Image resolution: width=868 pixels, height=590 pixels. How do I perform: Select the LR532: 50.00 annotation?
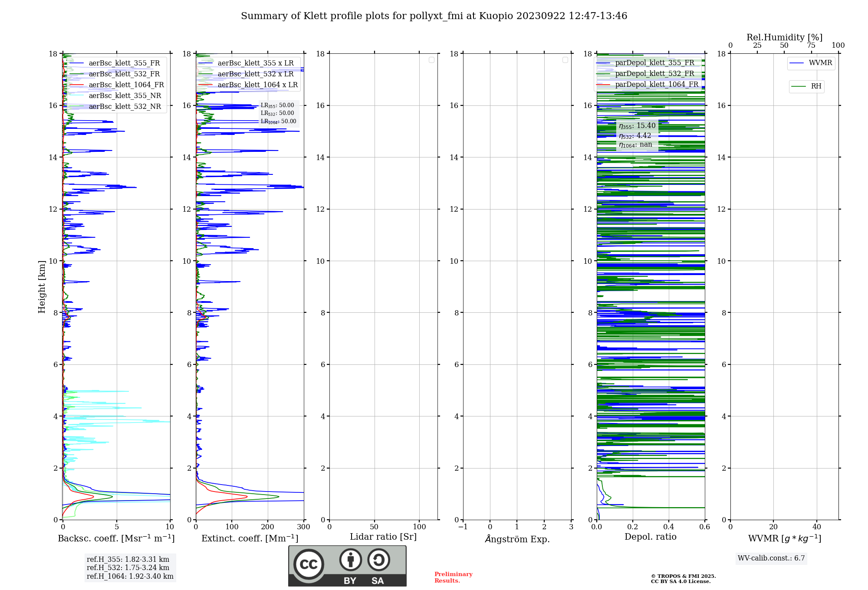(x=277, y=113)
